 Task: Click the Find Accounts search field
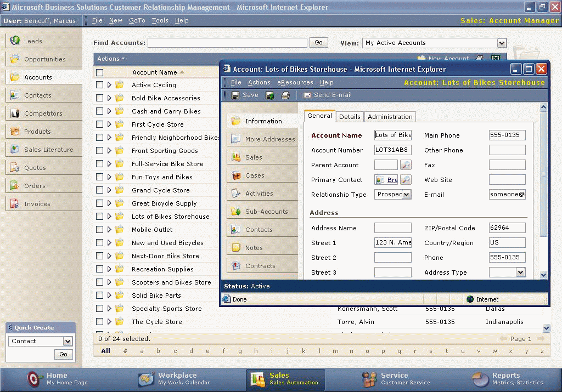tap(227, 43)
